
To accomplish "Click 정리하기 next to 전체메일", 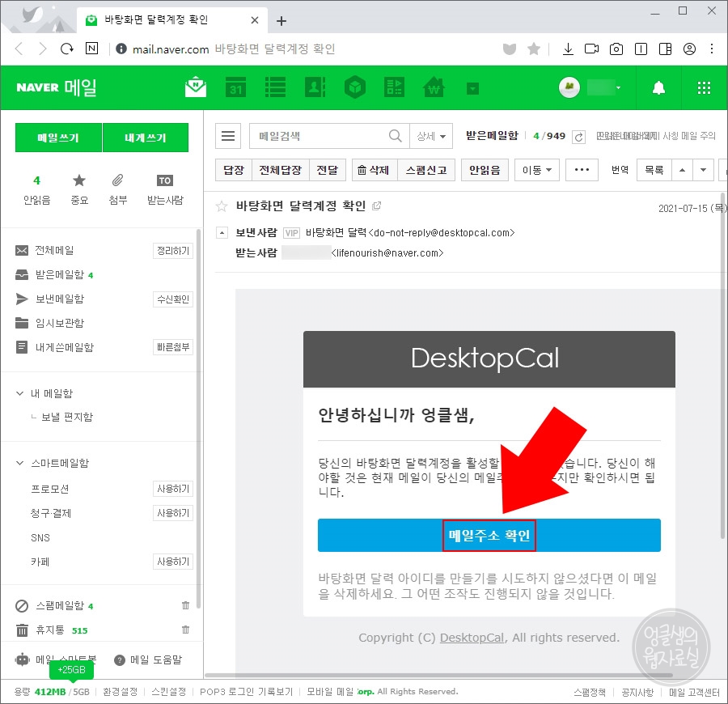I will click(173, 251).
